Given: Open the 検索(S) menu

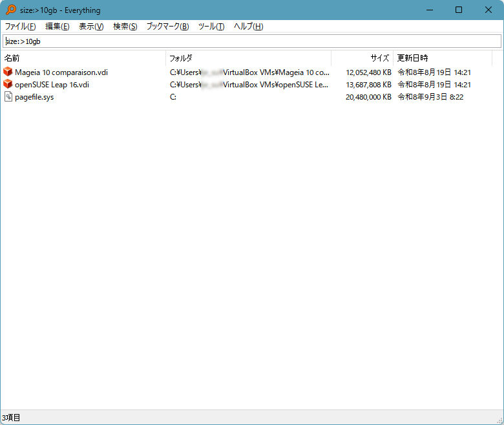Looking at the screenshot, I should [125, 27].
